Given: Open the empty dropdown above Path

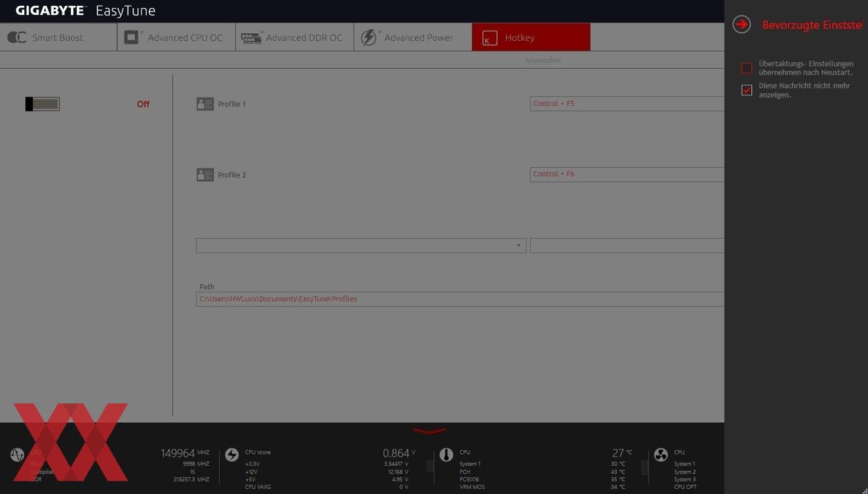Looking at the screenshot, I should (x=361, y=246).
